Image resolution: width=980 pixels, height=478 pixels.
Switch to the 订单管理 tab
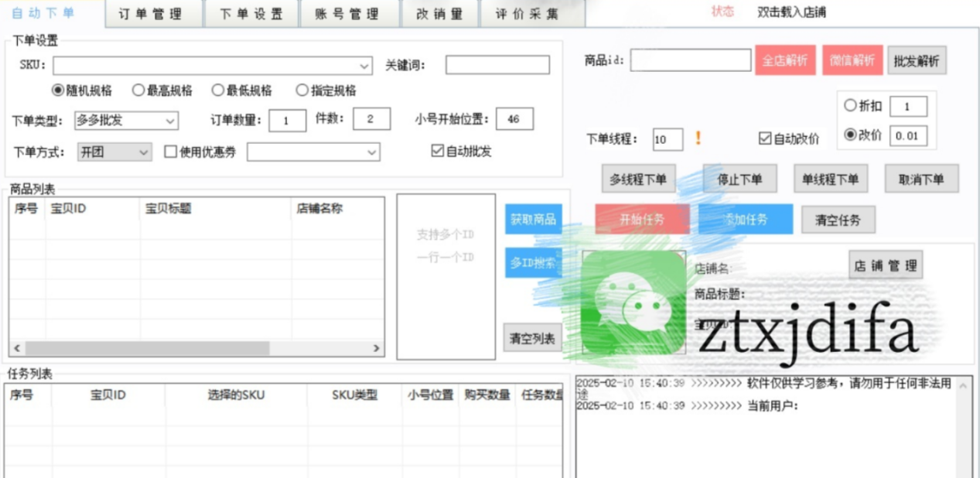click(150, 14)
